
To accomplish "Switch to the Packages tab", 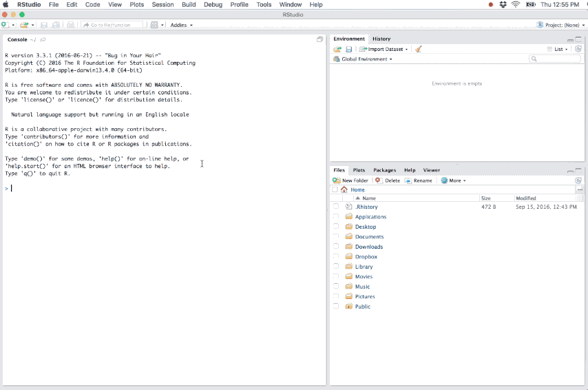I will click(x=384, y=170).
